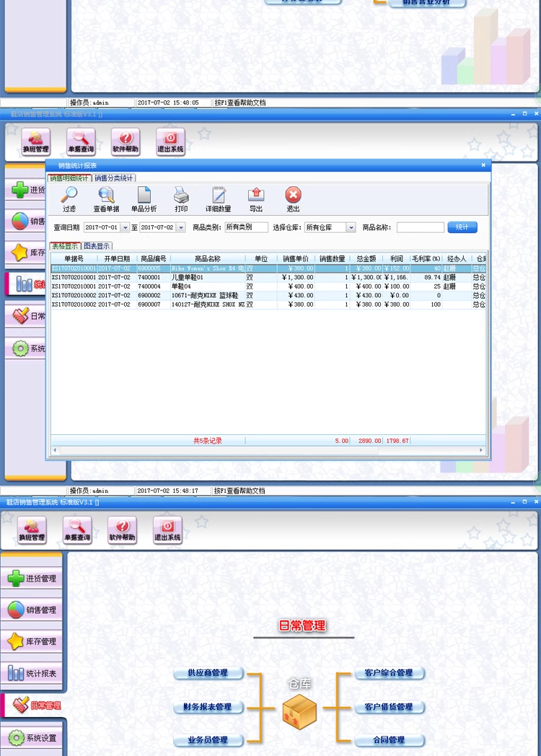This screenshot has width=541, height=756.
Task: Select the row for 单鞋04
Action: (x=268, y=286)
